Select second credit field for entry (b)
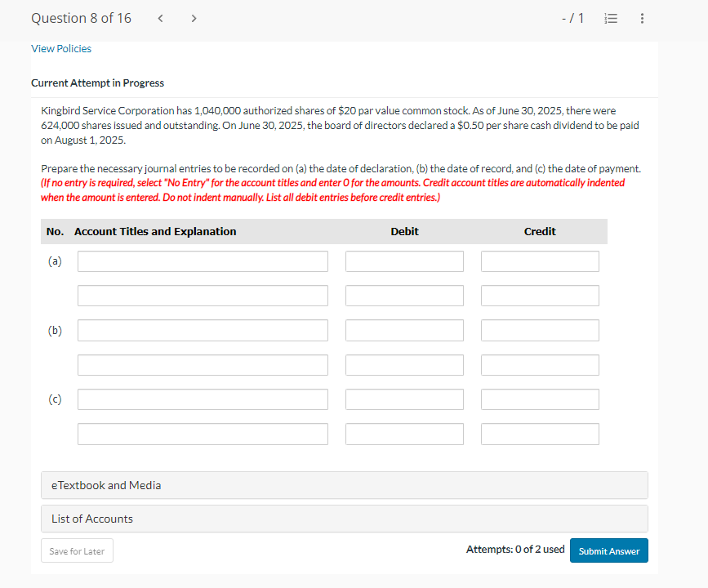The width and height of the screenshot is (708, 588). 540,365
